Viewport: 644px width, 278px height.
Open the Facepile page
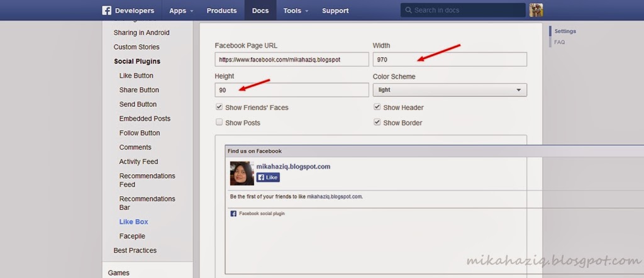132,236
